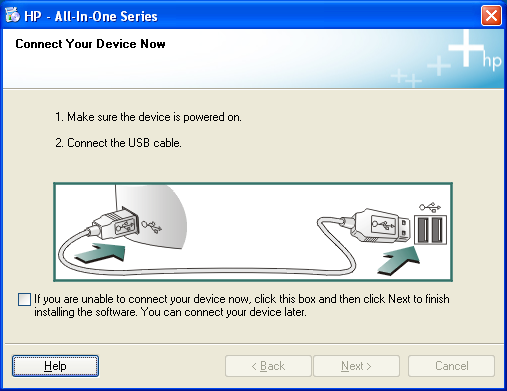Image resolution: width=507 pixels, height=391 pixels.
Task: Click the Back button
Action: pyautogui.click(x=268, y=366)
